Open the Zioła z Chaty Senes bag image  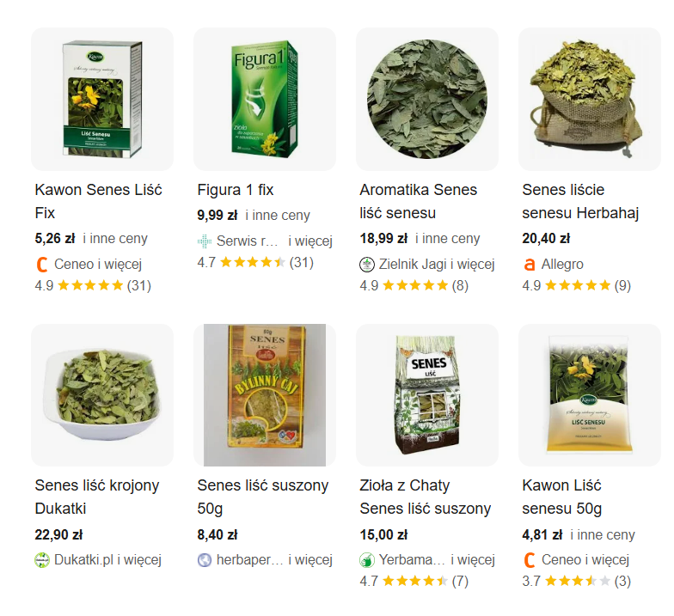pos(427,395)
